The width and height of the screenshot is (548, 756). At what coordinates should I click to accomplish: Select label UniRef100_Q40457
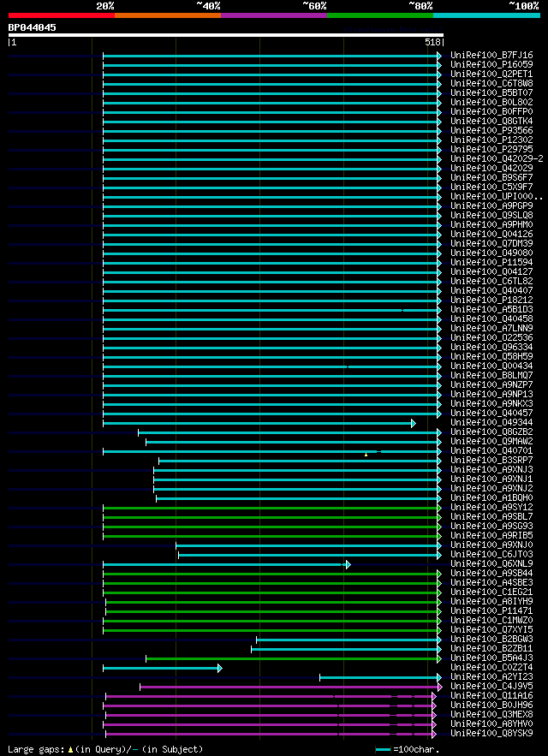click(491, 413)
